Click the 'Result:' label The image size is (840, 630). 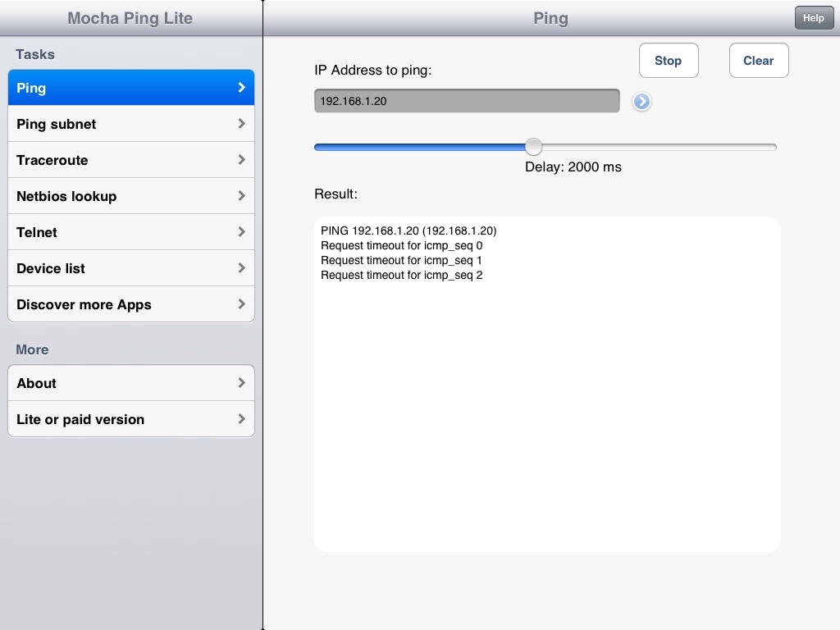pyautogui.click(x=336, y=194)
